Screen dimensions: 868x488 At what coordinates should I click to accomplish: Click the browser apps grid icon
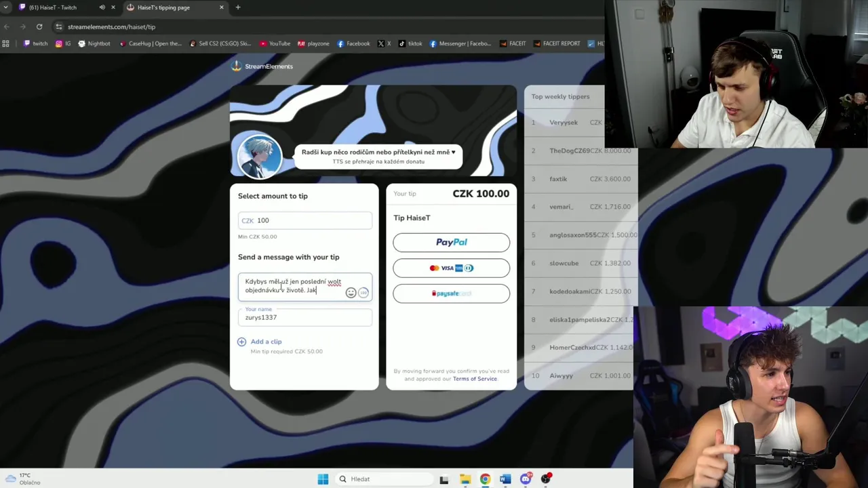pos(6,43)
